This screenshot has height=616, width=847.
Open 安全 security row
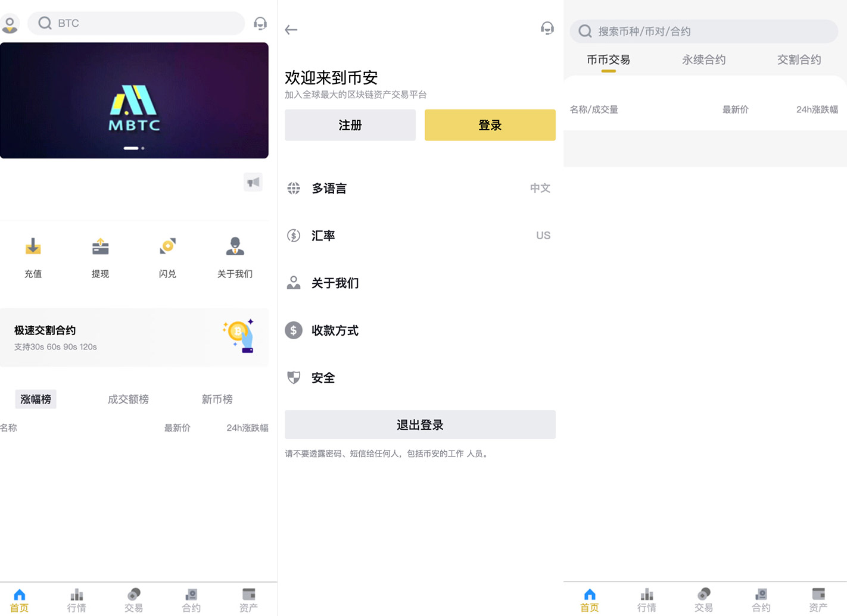tap(420, 378)
